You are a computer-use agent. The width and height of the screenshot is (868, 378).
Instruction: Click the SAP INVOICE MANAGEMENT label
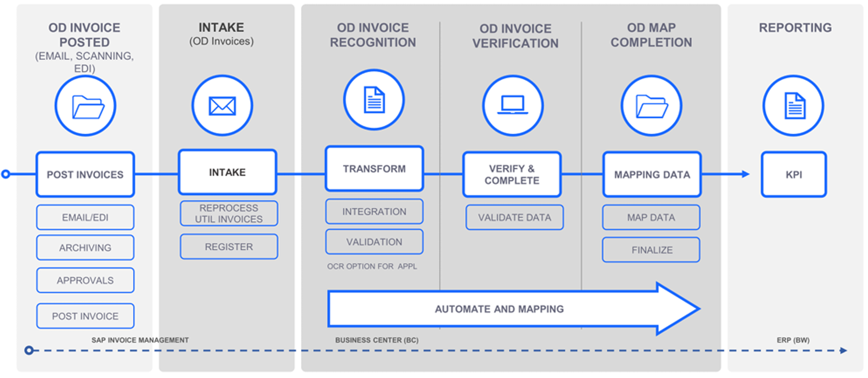pos(140,340)
